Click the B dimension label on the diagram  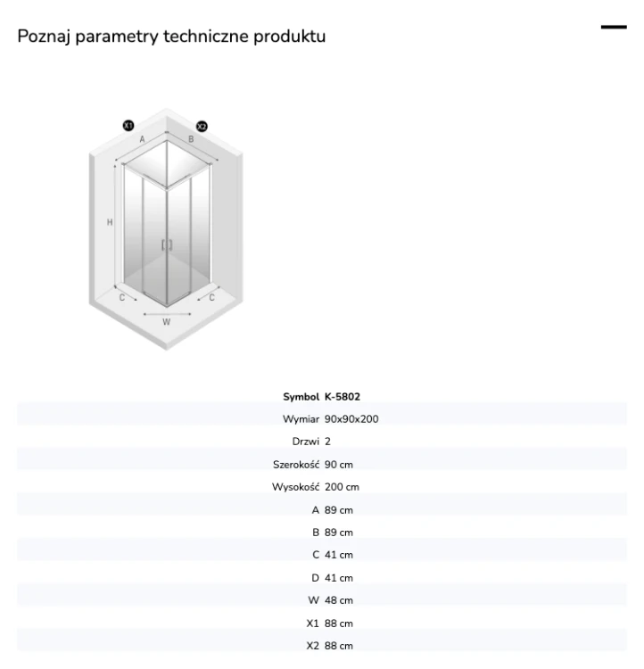[x=191, y=139]
